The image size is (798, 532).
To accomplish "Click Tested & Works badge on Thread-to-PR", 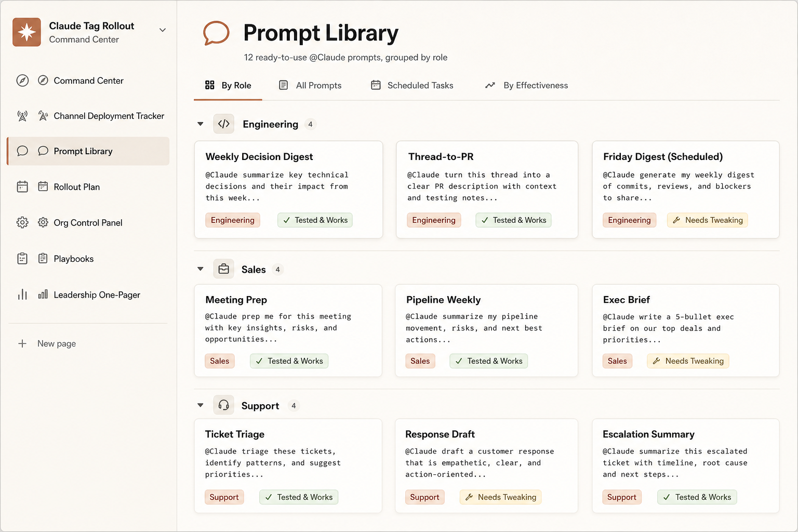I will click(513, 220).
